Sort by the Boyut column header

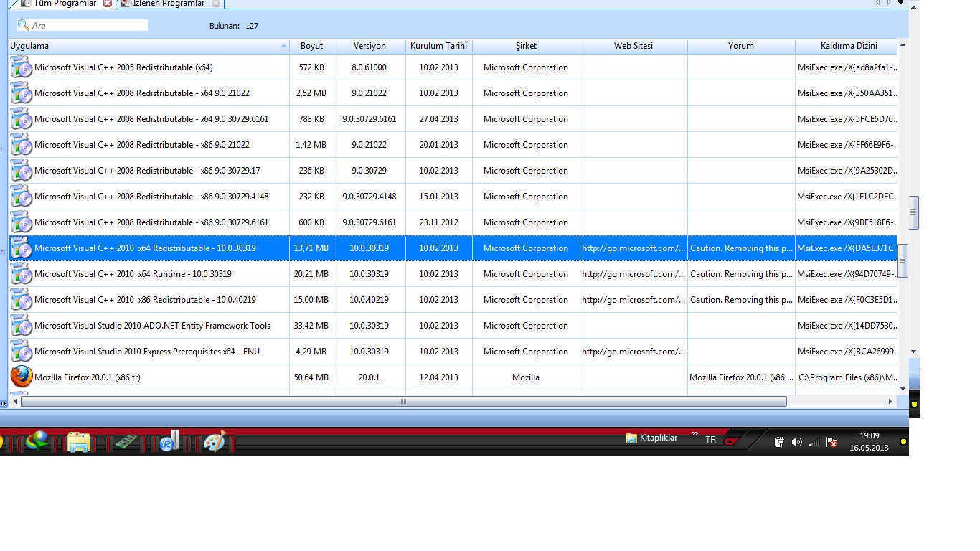311,46
